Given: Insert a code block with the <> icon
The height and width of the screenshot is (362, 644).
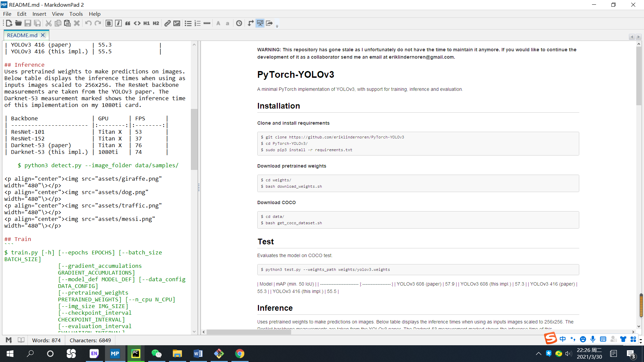Looking at the screenshot, I should point(137,23).
